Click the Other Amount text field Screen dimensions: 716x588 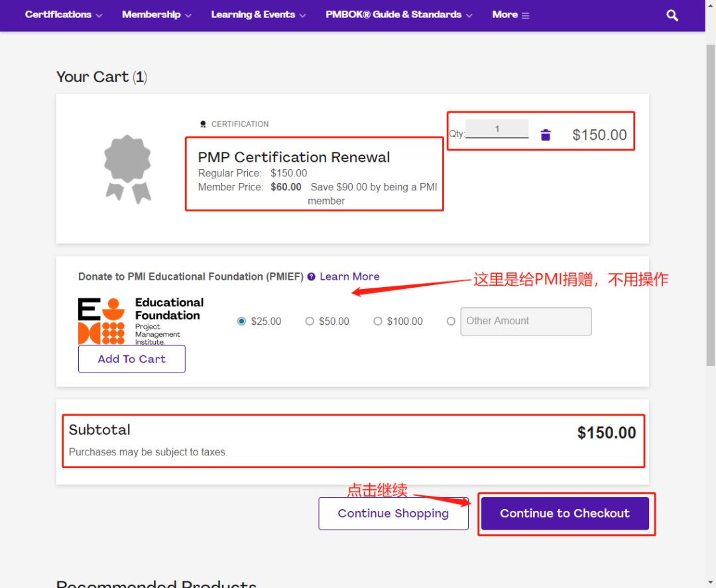click(x=526, y=322)
